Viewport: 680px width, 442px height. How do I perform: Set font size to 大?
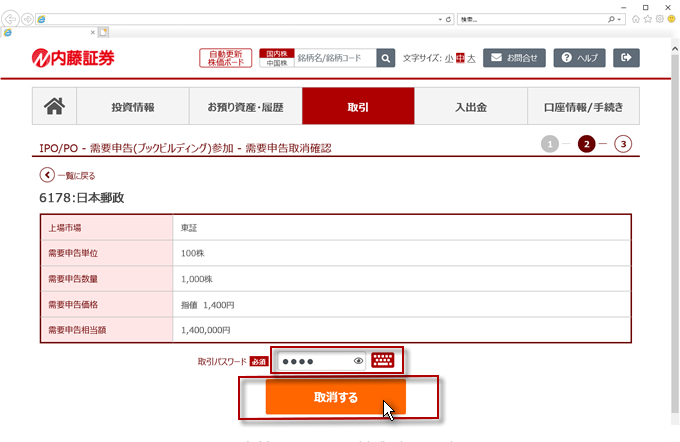(471, 58)
